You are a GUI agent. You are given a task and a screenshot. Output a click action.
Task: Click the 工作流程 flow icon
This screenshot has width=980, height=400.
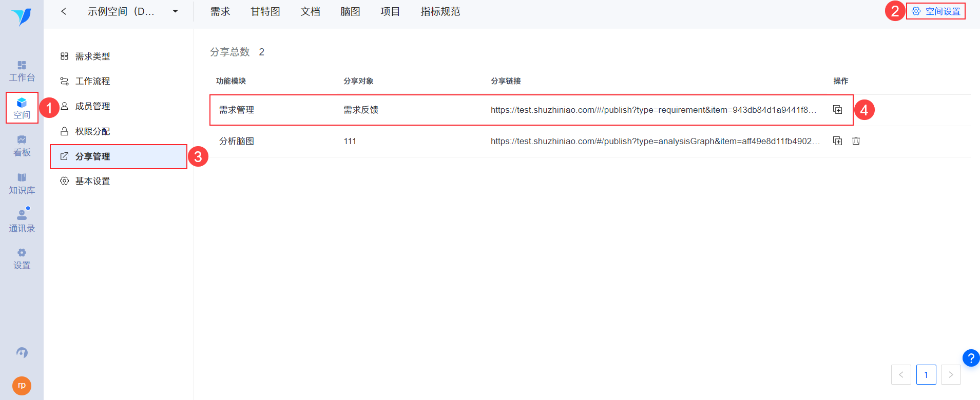click(x=64, y=81)
